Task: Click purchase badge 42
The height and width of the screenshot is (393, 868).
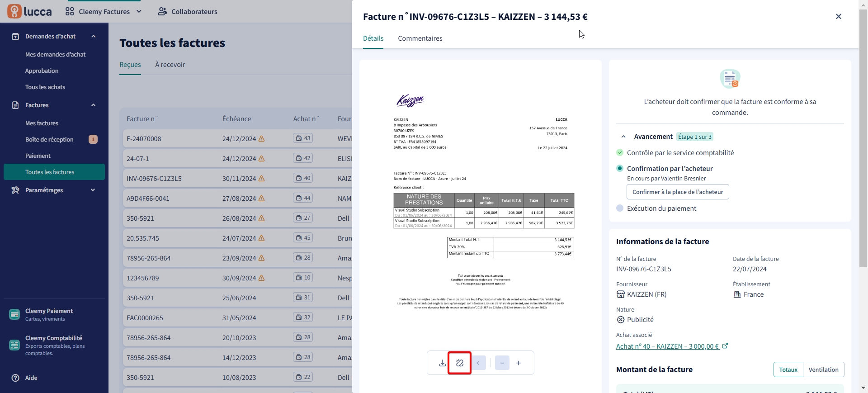Action: [x=303, y=158]
